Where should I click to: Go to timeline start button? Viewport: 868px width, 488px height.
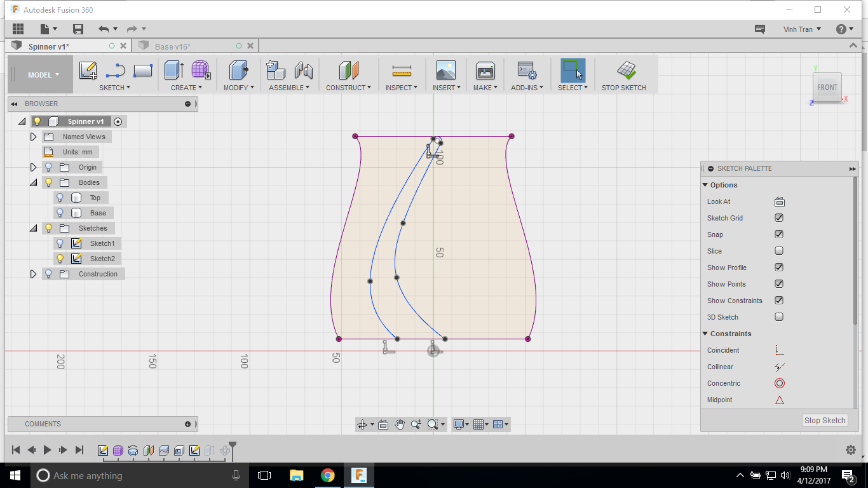[x=16, y=450]
